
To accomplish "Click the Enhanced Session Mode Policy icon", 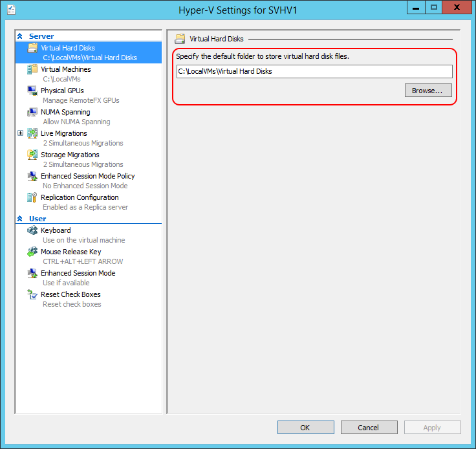I will click(x=32, y=176).
